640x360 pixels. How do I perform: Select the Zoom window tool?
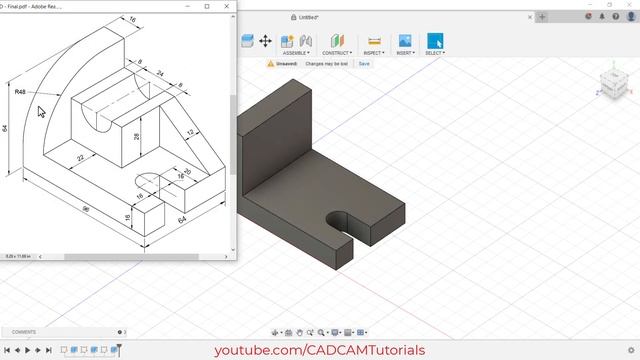click(310, 333)
